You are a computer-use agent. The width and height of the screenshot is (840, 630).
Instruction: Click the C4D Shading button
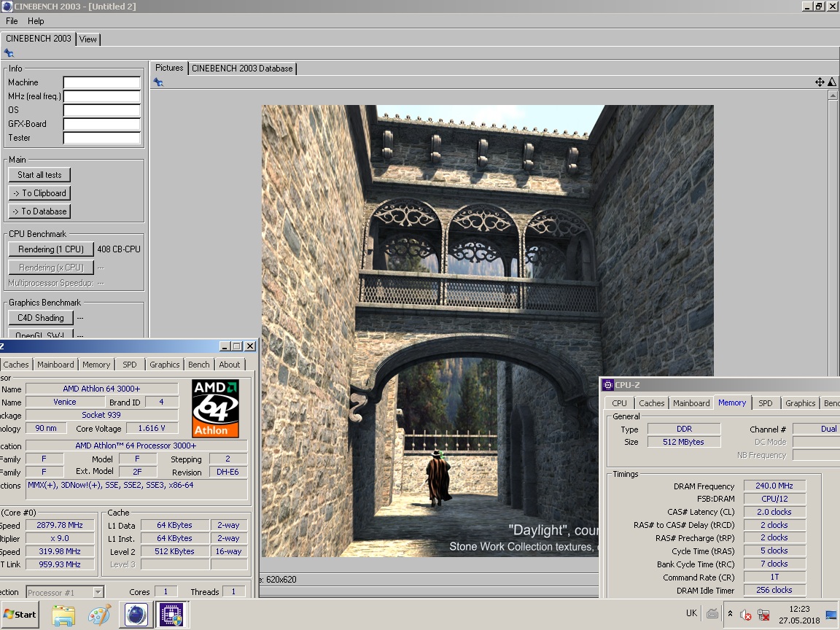coord(41,318)
